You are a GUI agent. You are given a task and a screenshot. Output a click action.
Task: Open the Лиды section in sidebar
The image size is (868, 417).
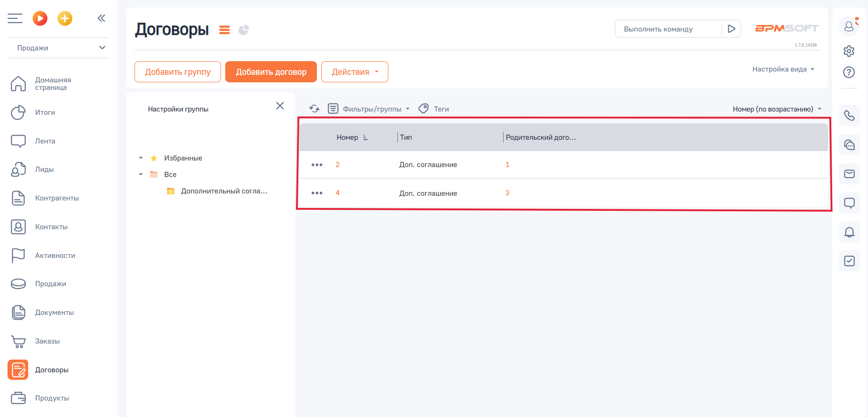point(44,169)
